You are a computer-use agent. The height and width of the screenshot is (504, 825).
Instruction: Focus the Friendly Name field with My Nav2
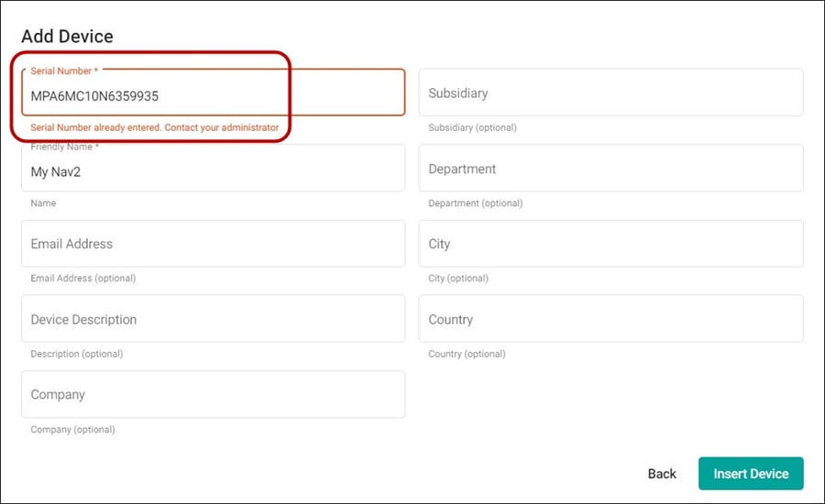point(213,168)
